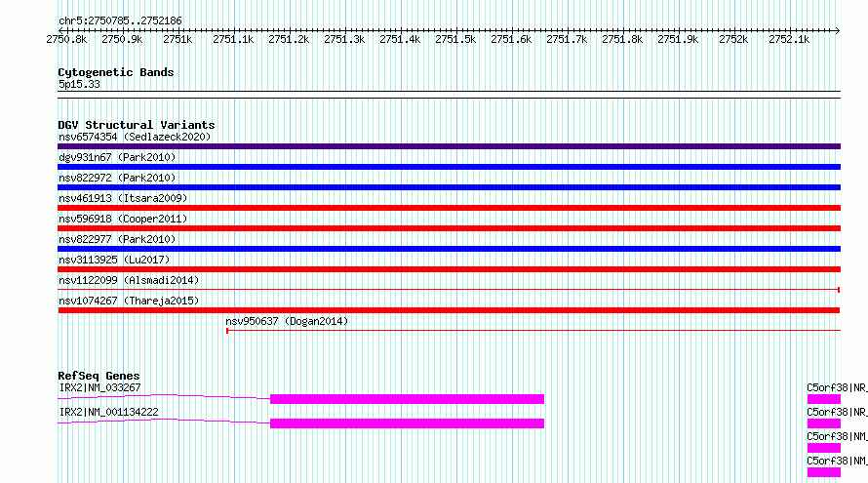Open the nsv822977 (Park2010) label
This screenshot has height=483, width=868.
[117, 239]
